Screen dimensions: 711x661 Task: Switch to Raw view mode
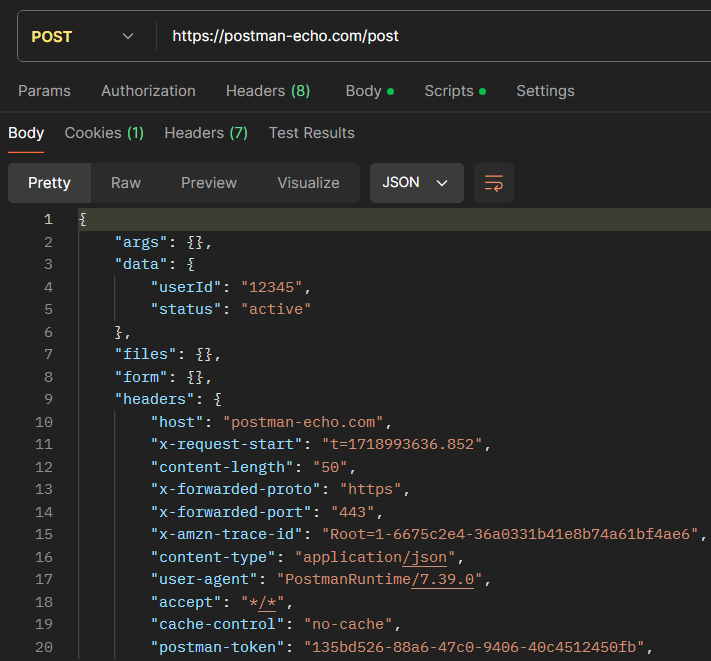pyautogui.click(x=126, y=183)
